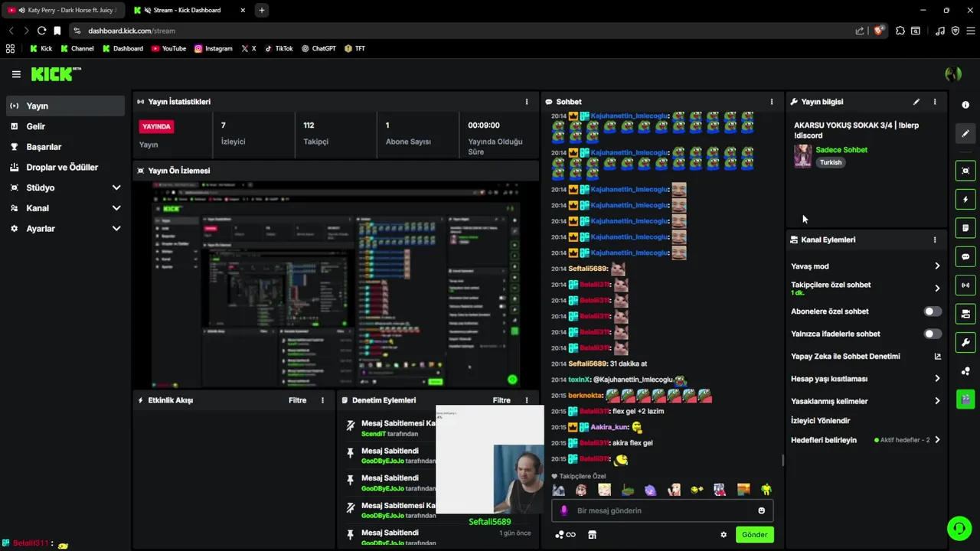Toggle Yalnızca ifadelerle sohbet switch
Screen dimensions: 980x551
pos(933,334)
